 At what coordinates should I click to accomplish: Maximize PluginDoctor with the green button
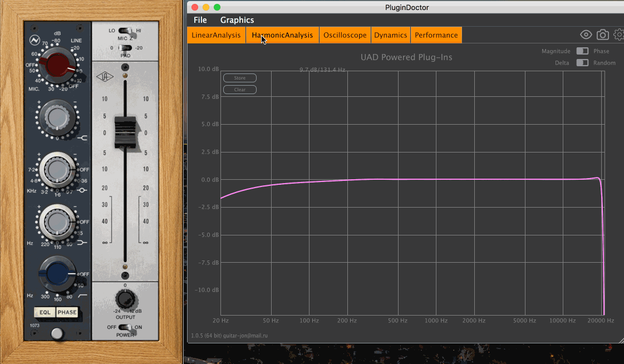[217, 7]
